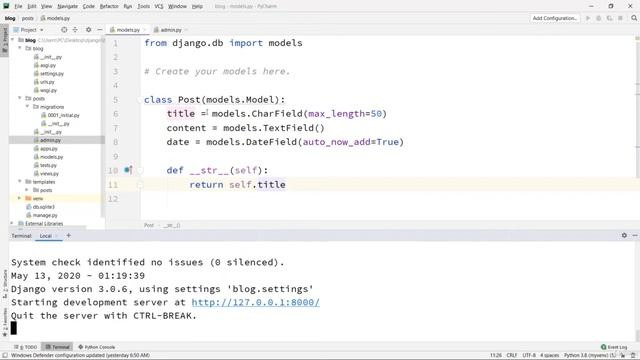Hide the Project panel with minus icon
This screenshot has height=360, width=640.
click(x=100, y=30)
